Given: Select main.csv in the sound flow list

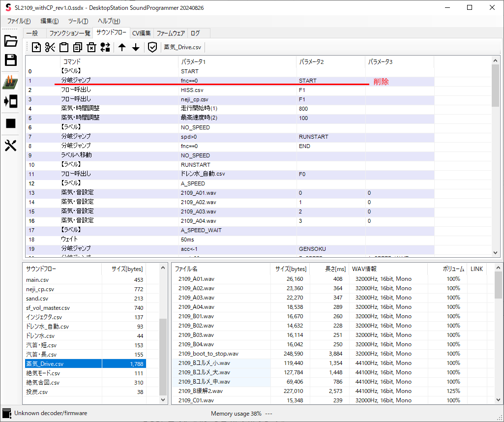Looking at the screenshot, I should [x=36, y=280].
